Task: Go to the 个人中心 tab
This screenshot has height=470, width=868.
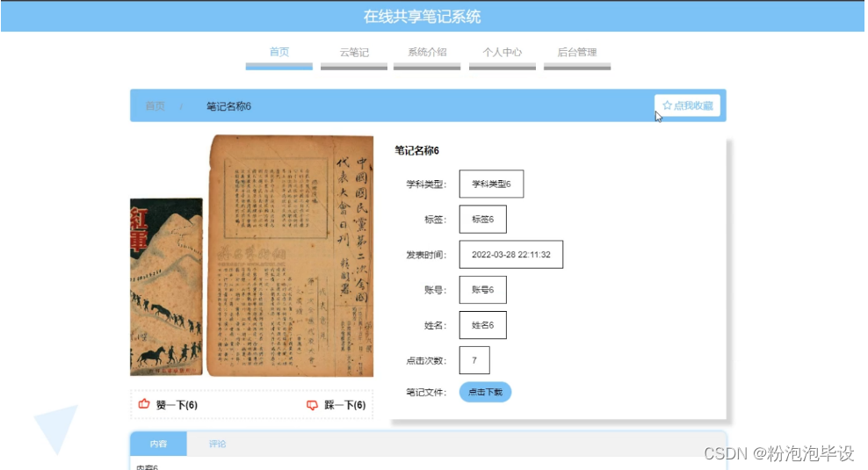Action: [x=503, y=52]
